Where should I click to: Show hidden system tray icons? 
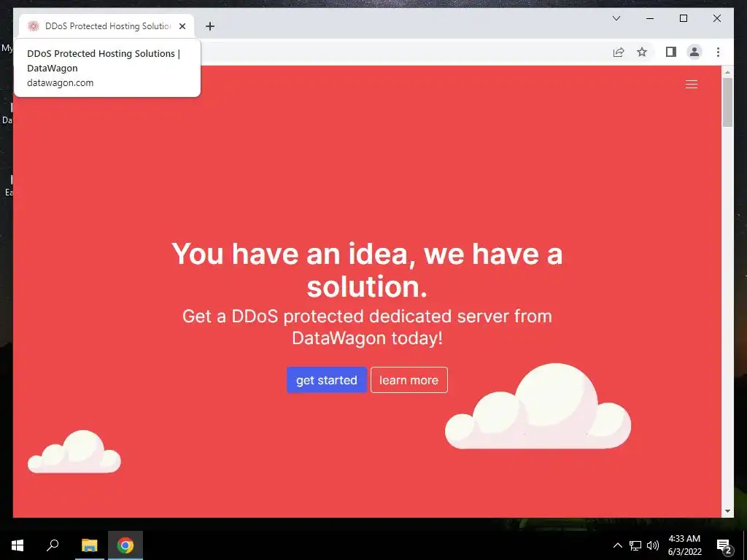point(617,545)
